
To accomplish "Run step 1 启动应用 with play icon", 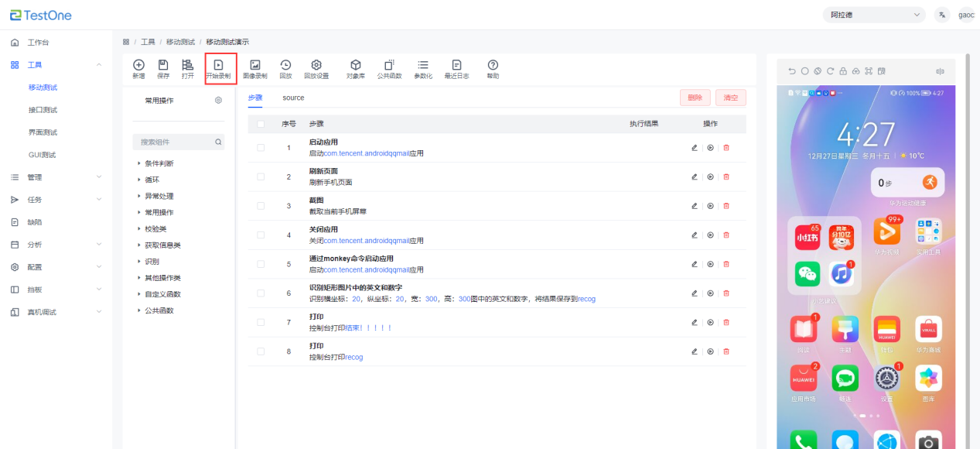I will pyautogui.click(x=710, y=147).
